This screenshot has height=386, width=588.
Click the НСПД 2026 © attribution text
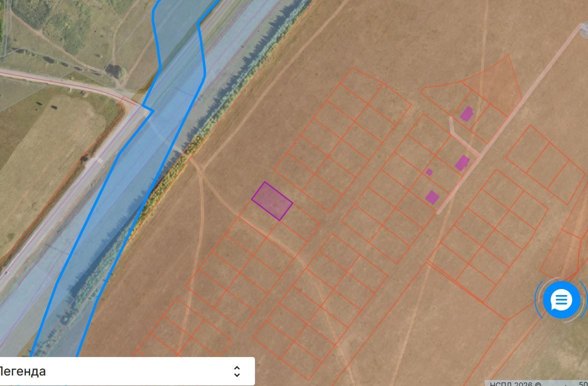pos(515,383)
